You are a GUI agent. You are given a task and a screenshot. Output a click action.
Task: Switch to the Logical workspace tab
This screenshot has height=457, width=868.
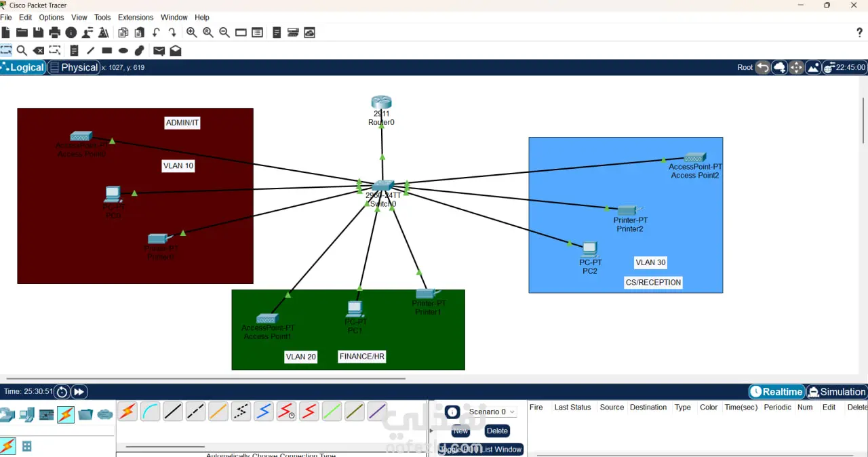point(23,67)
